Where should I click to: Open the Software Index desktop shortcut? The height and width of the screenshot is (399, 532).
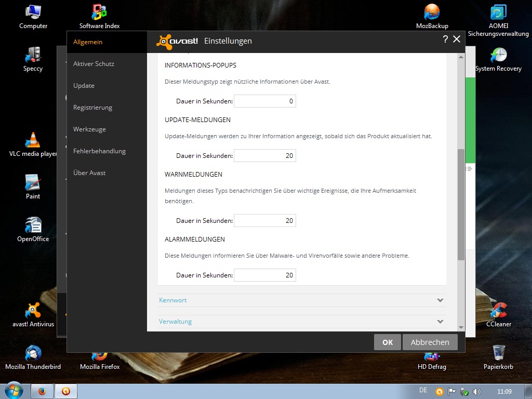pyautogui.click(x=99, y=16)
